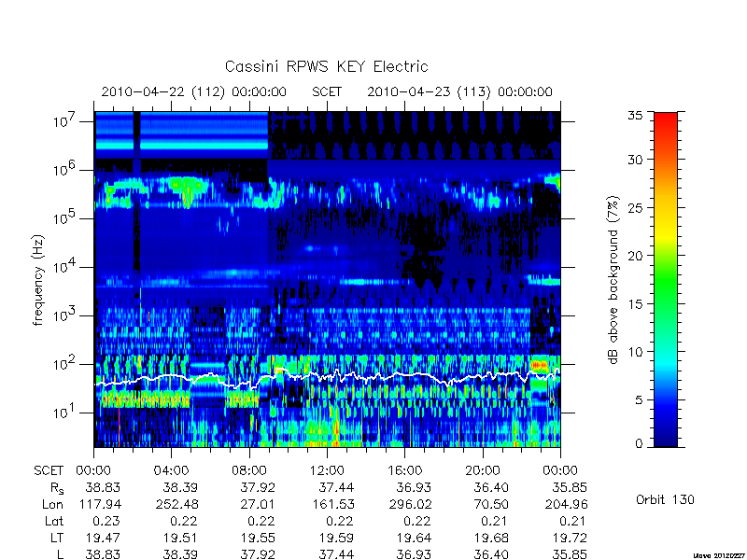Click the 'Uiowa 20120227' credit text
The width and height of the screenshot is (747, 560).
tap(720, 555)
